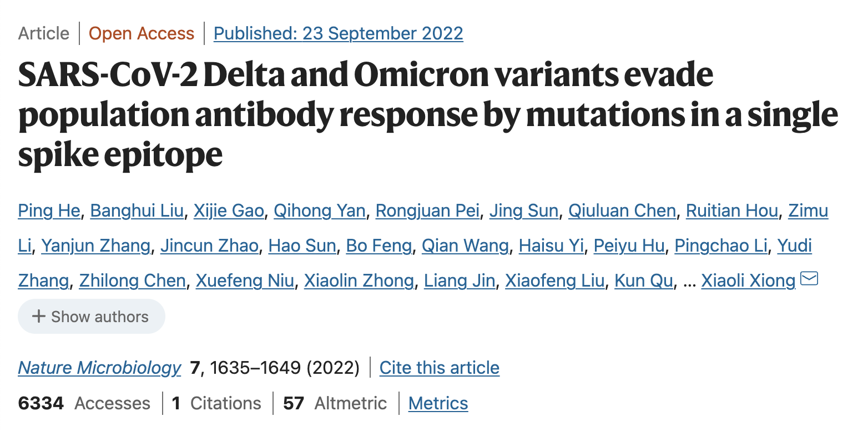Click the plus icon in Show authors
This screenshot has width=868, height=431.
click(x=38, y=317)
